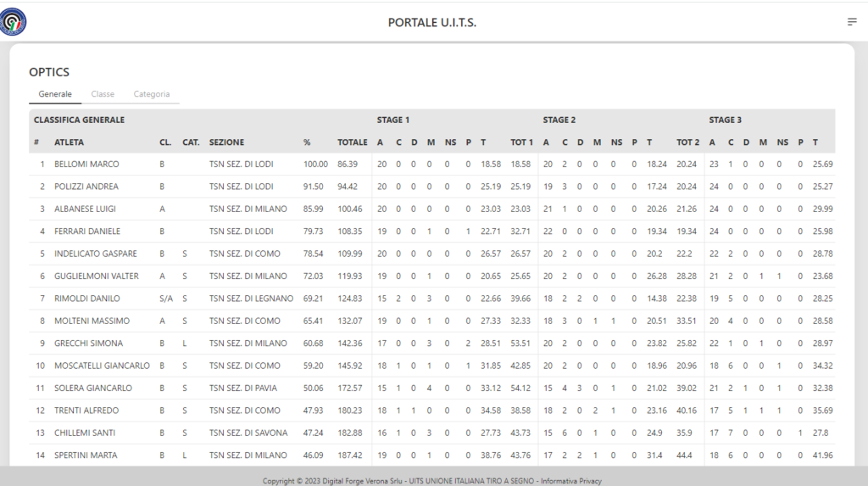Click the UITS logo icon
The image size is (868, 486).
pos(14,22)
